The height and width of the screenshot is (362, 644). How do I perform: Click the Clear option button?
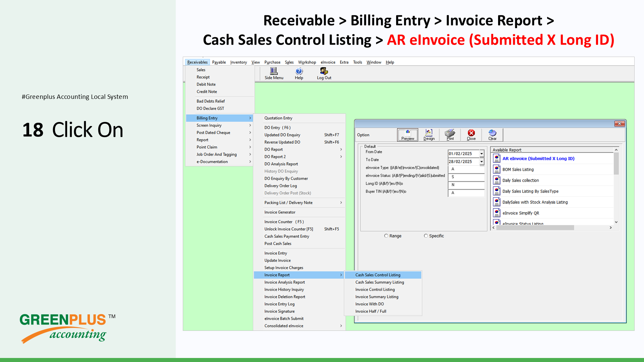(x=492, y=135)
